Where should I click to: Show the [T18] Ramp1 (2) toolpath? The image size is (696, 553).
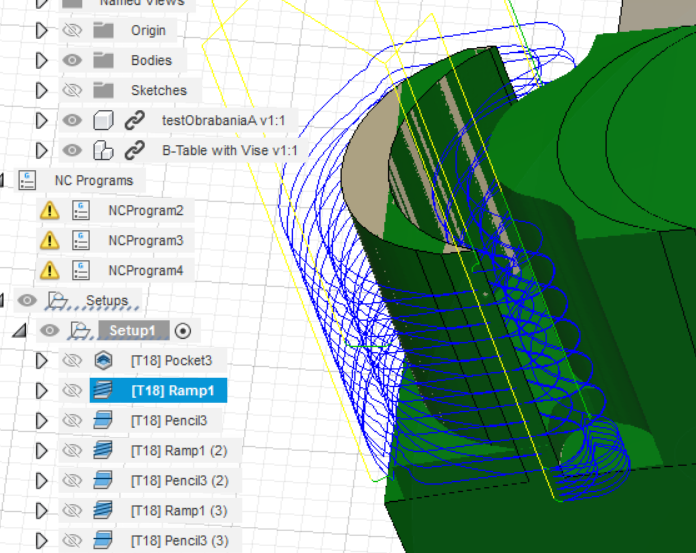tap(72, 450)
